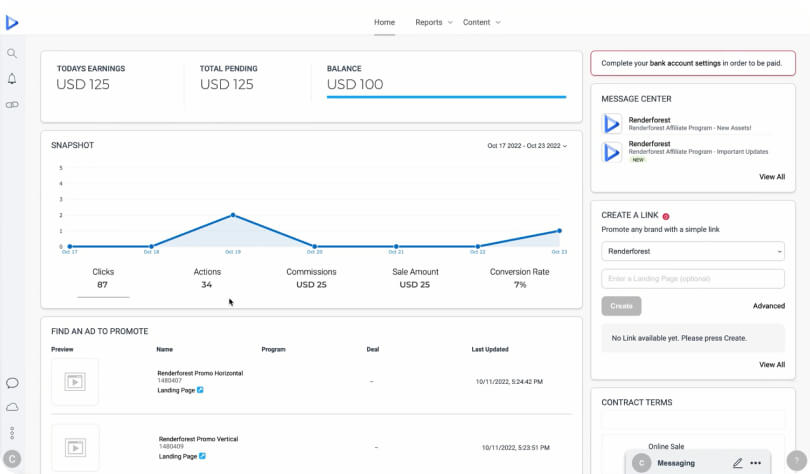Screen dimensions: 810x474
Task: Expand the Content menu
Action: coord(482,22)
